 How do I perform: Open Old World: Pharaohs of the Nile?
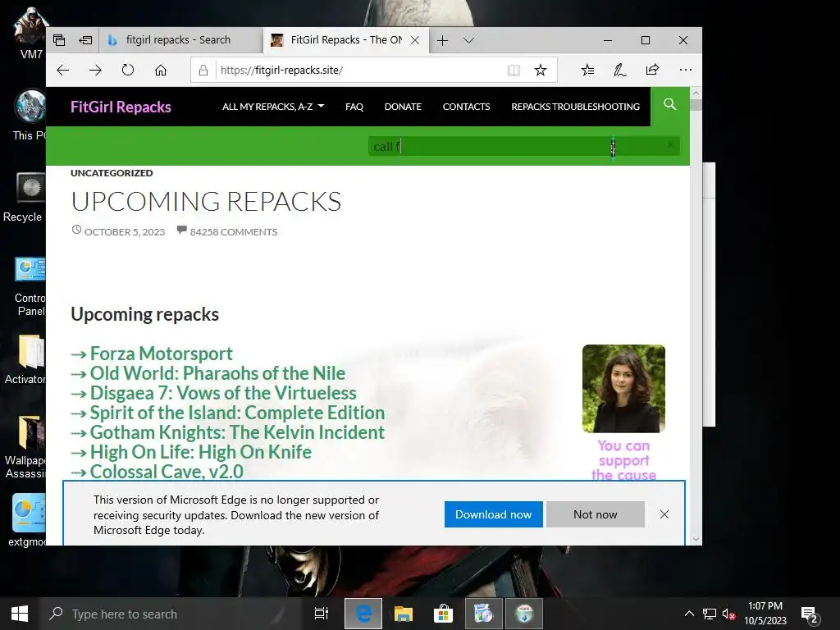(x=217, y=373)
